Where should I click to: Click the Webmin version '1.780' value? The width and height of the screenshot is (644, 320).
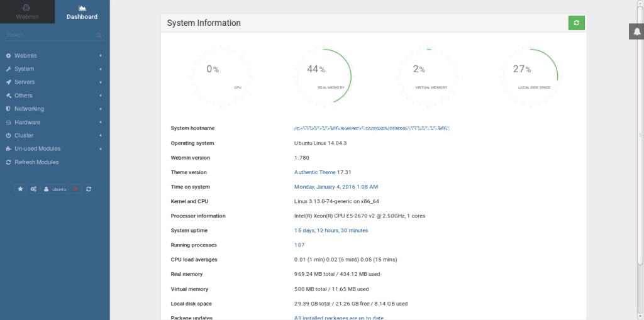(301, 158)
